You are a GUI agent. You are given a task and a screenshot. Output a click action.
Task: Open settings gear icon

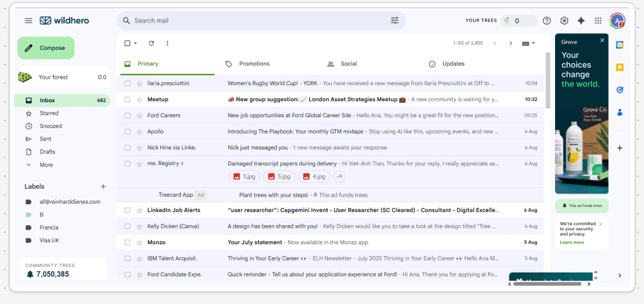[x=565, y=21]
